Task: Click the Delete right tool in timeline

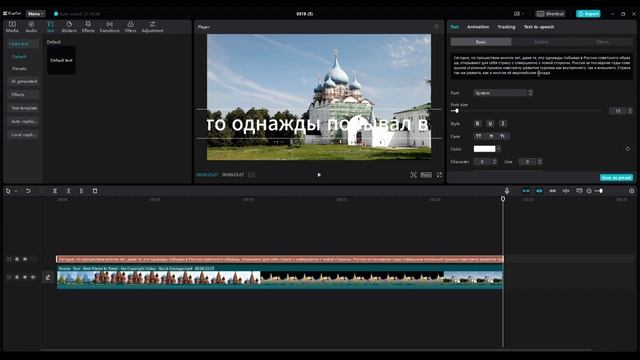Action: (x=82, y=191)
